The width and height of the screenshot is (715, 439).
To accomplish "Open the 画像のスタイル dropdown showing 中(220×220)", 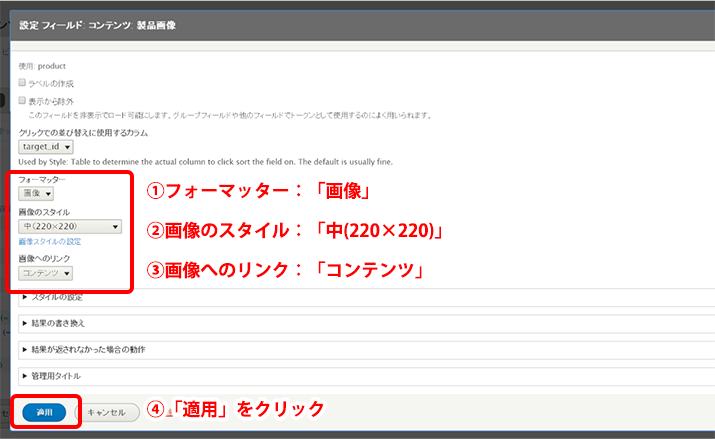I will (x=70, y=227).
